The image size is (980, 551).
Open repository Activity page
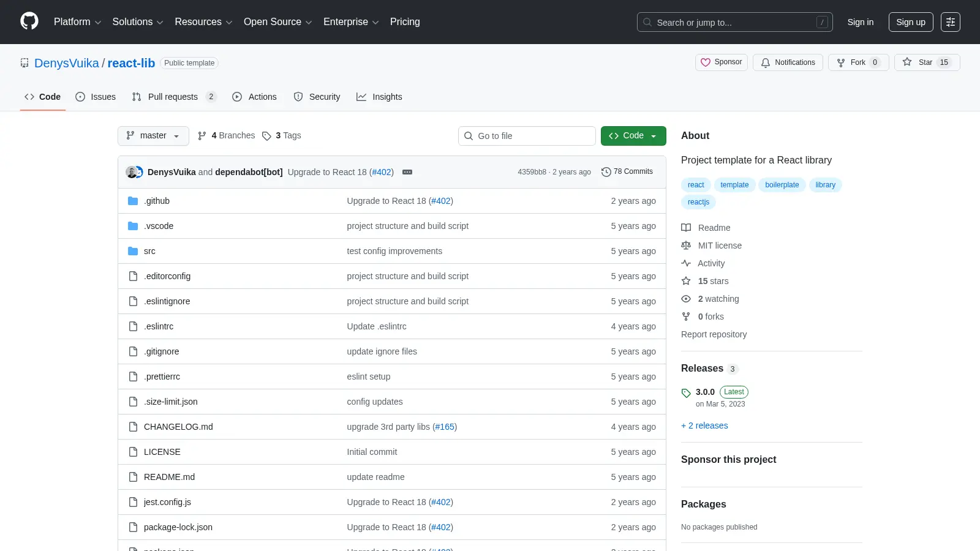[703, 263]
